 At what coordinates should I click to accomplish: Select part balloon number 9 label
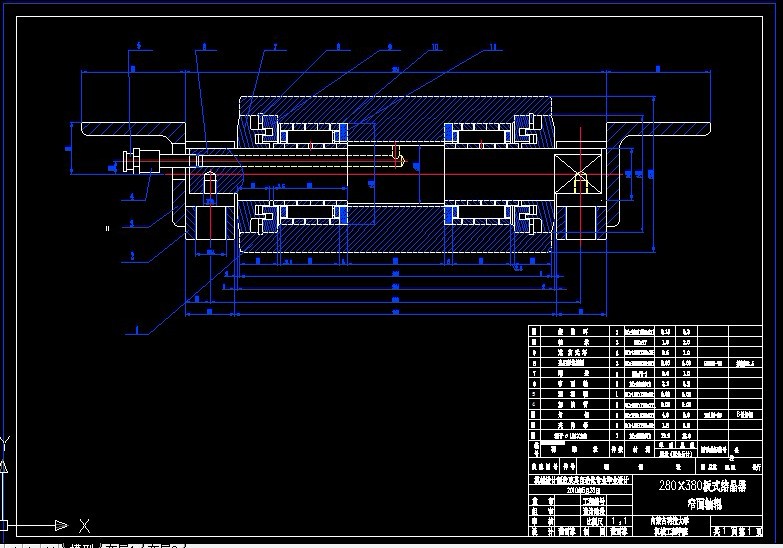[390, 47]
